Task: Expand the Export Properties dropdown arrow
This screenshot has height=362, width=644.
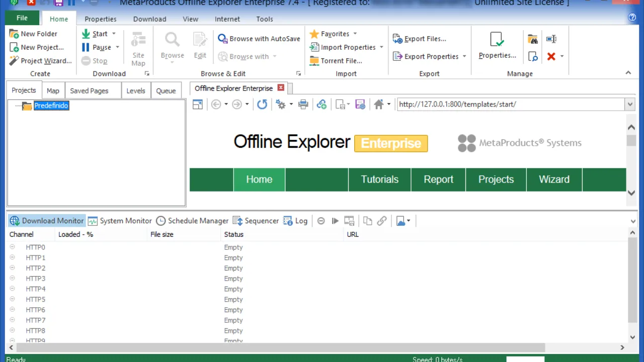Action: [x=464, y=56]
